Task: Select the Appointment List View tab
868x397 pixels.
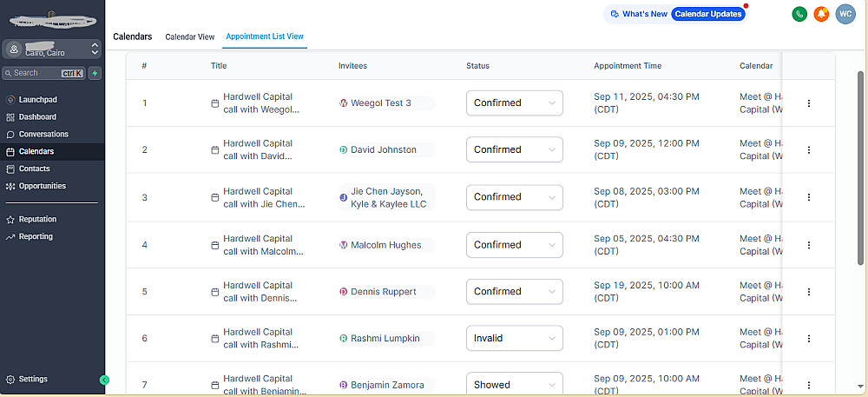Action: [x=265, y=36]
